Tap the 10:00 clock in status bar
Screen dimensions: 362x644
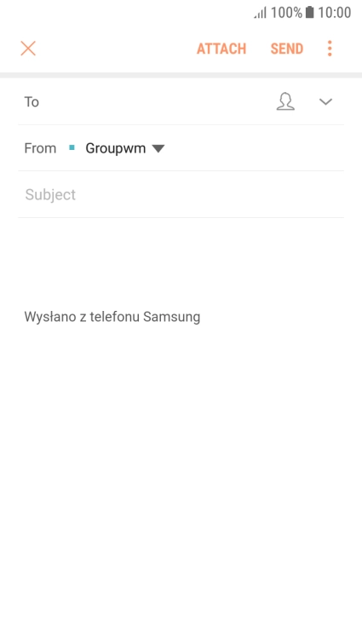tap(335, 13)
